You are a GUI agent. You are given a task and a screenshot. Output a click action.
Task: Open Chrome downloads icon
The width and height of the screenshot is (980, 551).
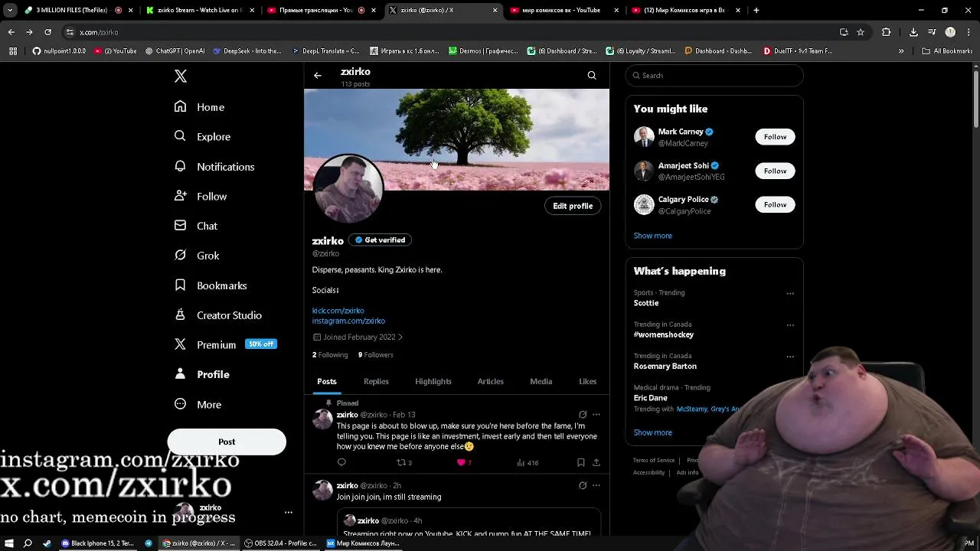(x=913, y=32)
